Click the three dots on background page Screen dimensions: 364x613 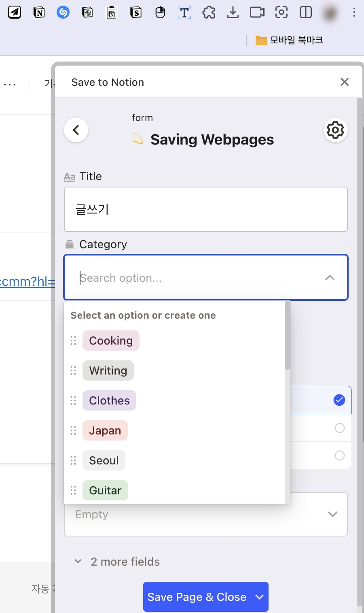tap(10, 84)
